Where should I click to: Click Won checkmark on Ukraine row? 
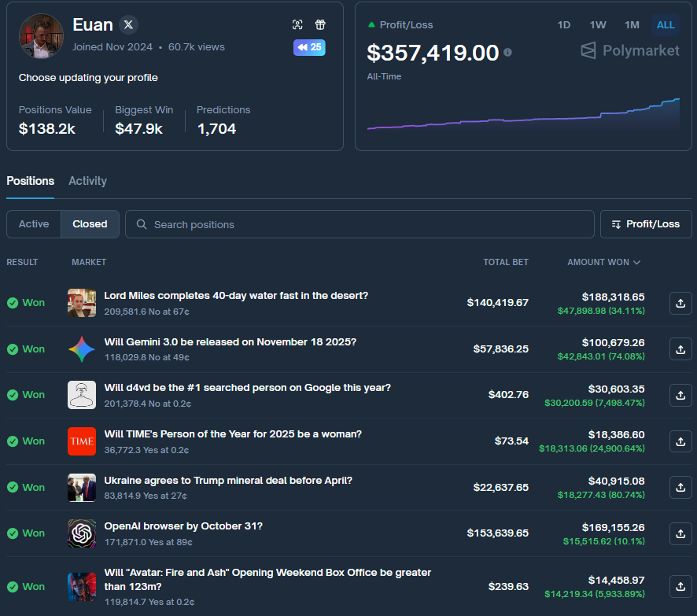pos(13,488)
